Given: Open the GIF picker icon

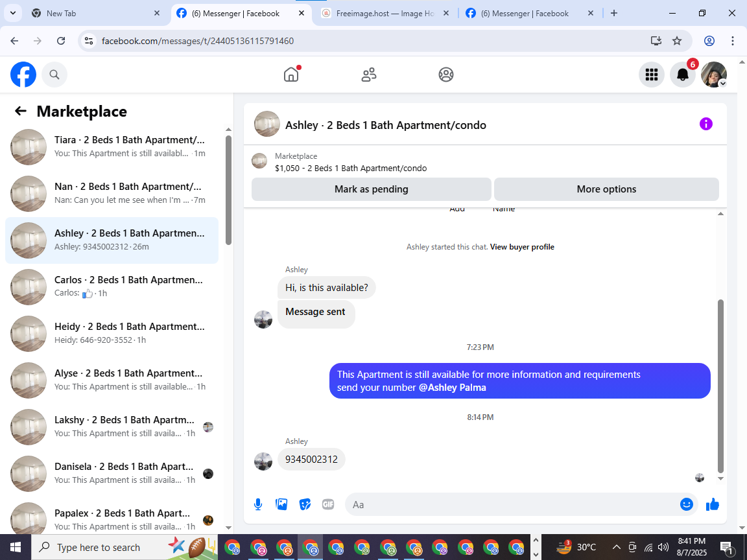Looking at the screenshot, I should (328, 504).
